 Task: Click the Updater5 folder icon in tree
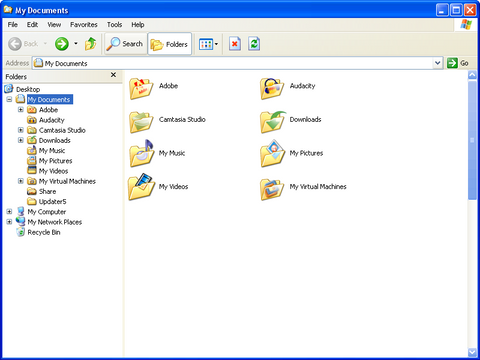point(32,201)
